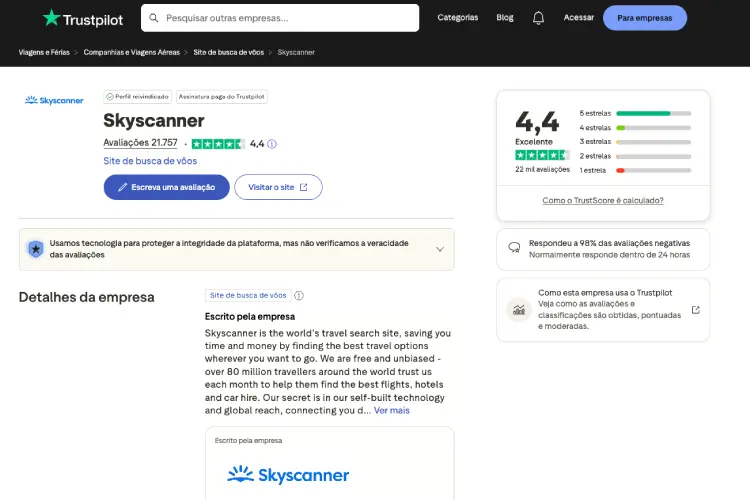This screenshot has height=500, width=750.
Task: Click the Site de busca de vôos tag
Action: coord(248,296)
